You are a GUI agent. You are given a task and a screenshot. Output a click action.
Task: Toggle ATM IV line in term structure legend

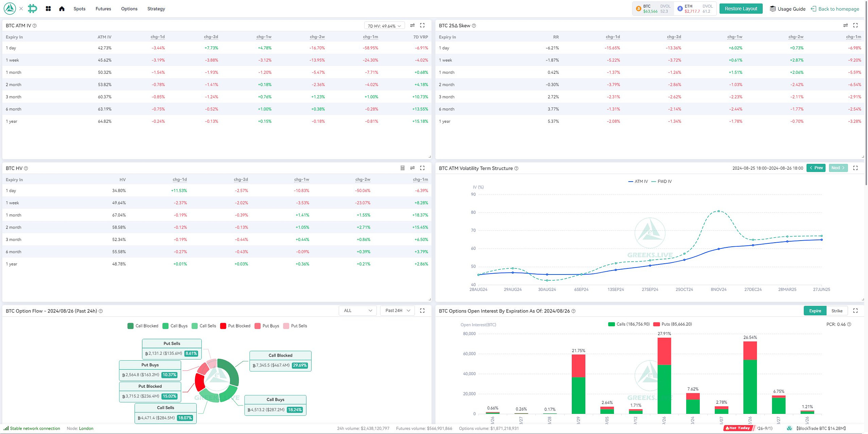pos(638,182)
